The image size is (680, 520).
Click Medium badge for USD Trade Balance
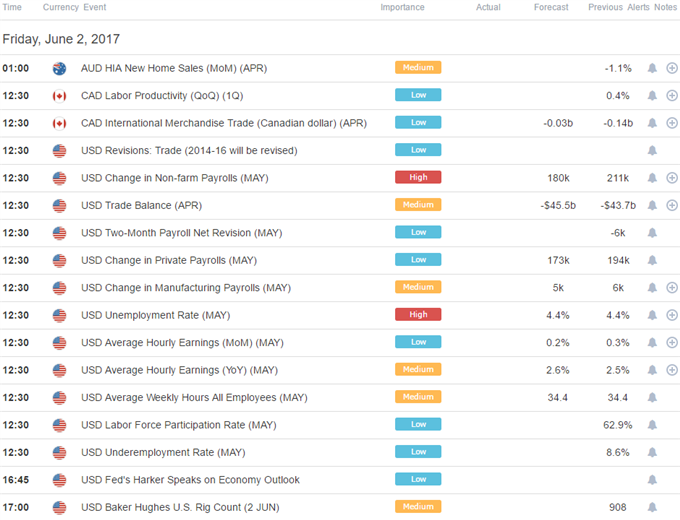(418, 205)
